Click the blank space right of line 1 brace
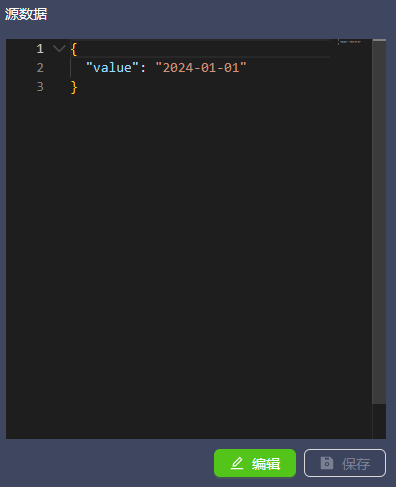Screen dimensions: 396x487 203,49
